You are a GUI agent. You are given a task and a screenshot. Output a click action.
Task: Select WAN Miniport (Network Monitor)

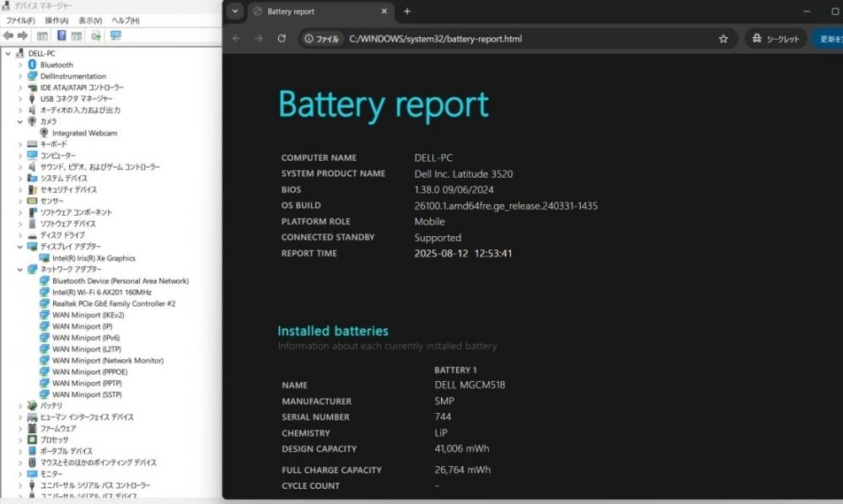click(x=108, y=361)
